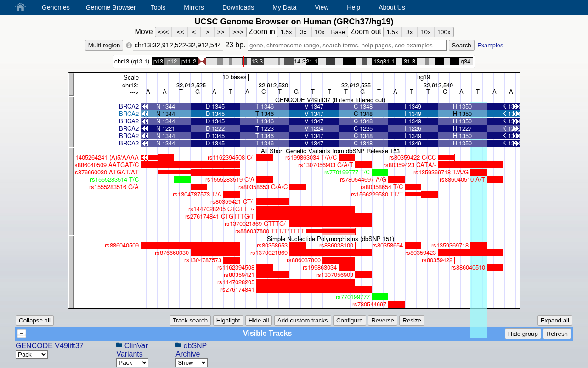The width and height of the screenshot is (588, 368).
Task: Open the Tools menu
Action: click(x=158, y=7)
